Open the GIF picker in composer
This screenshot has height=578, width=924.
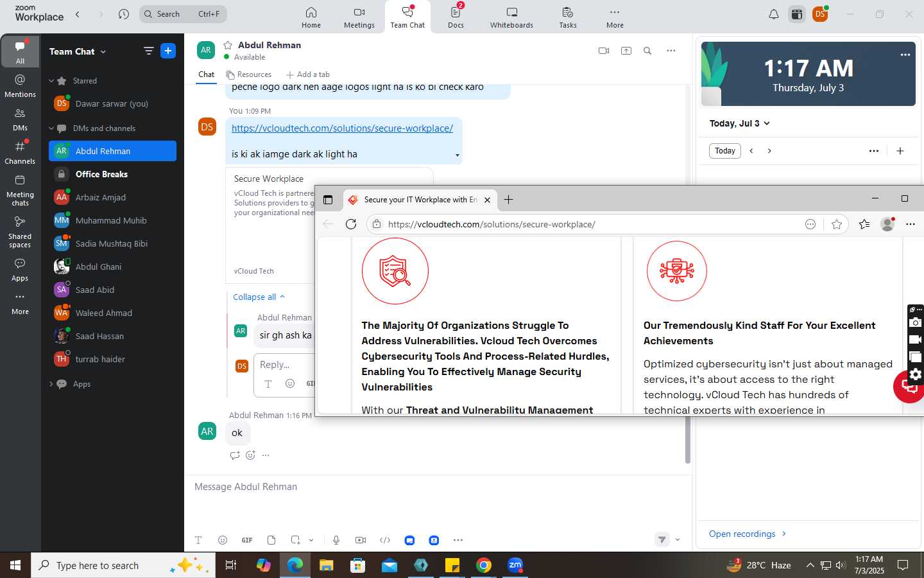(x=247, y=540)
